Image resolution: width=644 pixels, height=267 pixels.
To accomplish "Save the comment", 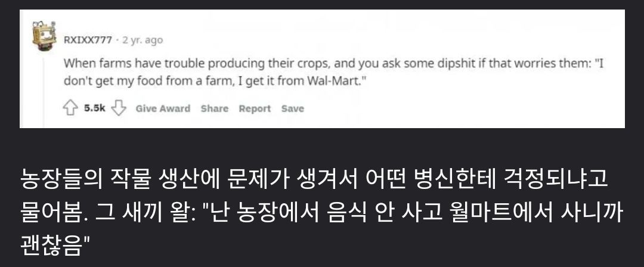I will tap(292, 108).
